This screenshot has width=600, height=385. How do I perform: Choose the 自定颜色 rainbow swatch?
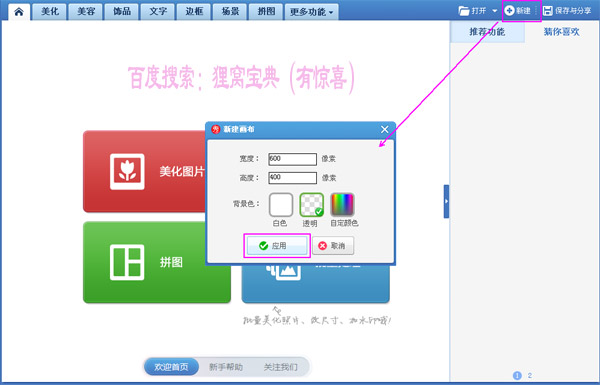click(x=342, y=205)
